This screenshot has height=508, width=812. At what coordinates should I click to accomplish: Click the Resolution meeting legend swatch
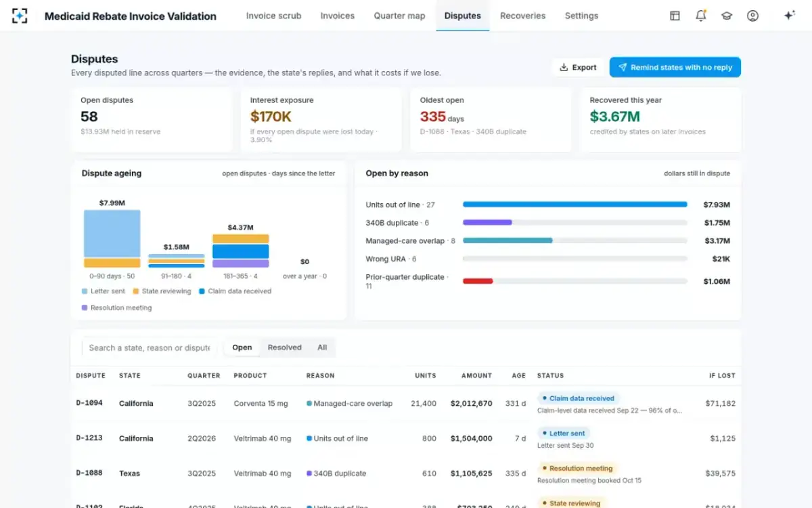tap(85, 308)
